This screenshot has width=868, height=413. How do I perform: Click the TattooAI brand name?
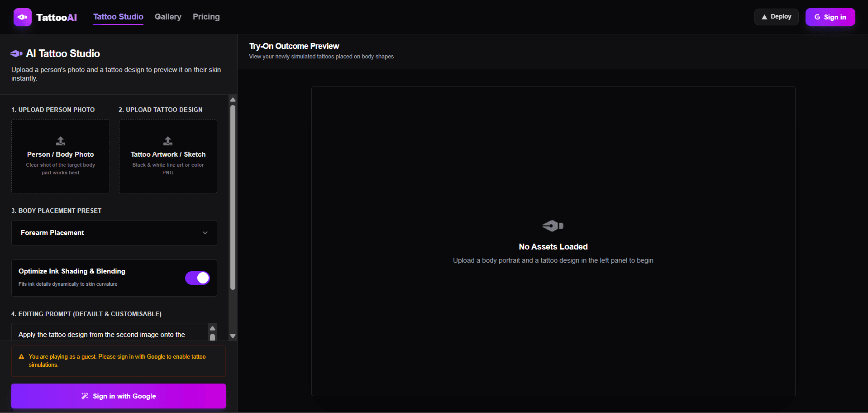coord(57,17)
